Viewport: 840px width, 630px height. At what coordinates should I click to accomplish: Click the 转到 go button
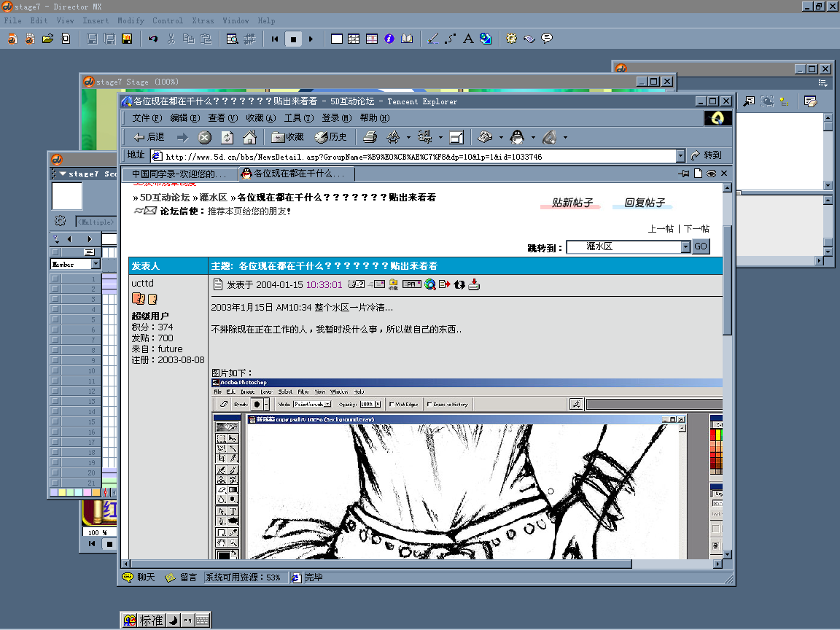[x=706, y=155]
